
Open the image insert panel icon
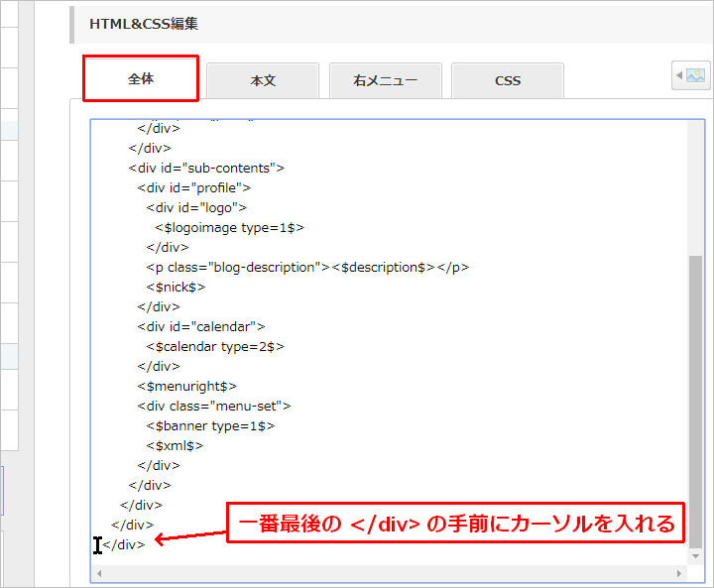691,75
